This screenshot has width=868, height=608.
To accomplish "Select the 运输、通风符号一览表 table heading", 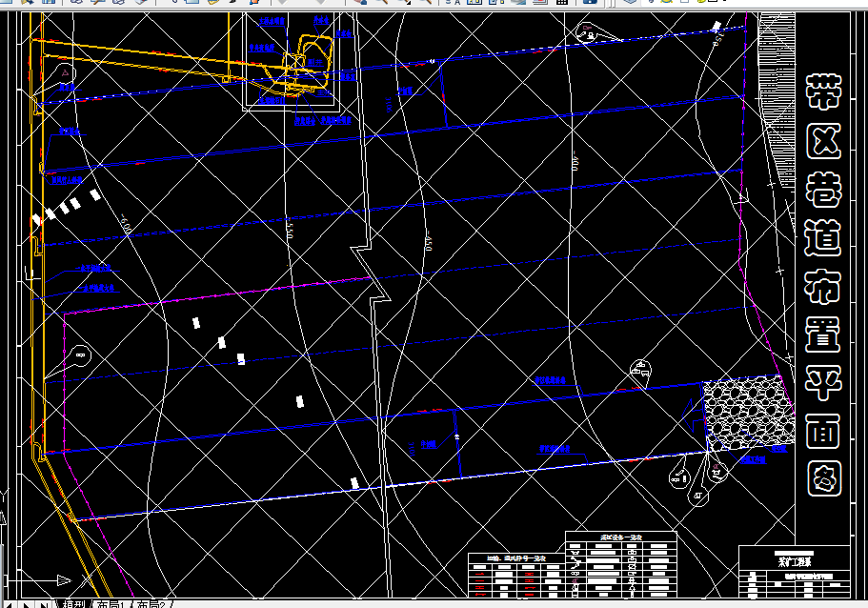I will 515,558.
